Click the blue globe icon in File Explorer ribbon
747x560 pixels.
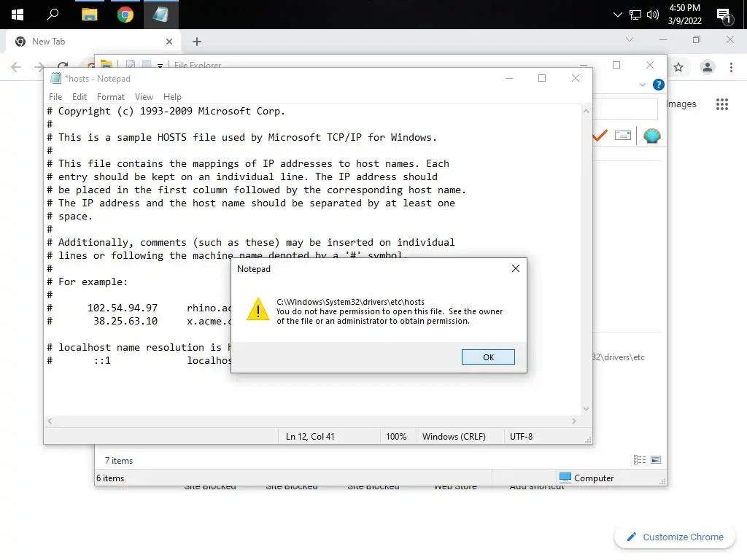click(x=651, y=136)
